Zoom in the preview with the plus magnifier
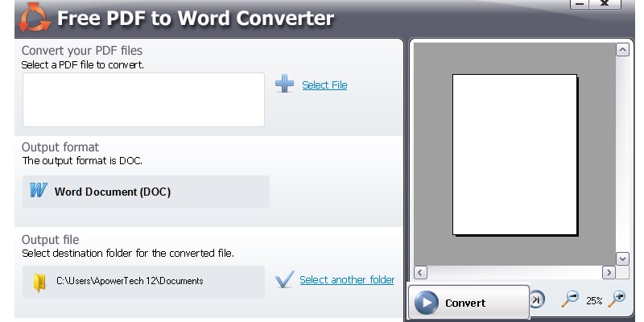This screenshot has width=644, height=322. click(x=617, y=299)
